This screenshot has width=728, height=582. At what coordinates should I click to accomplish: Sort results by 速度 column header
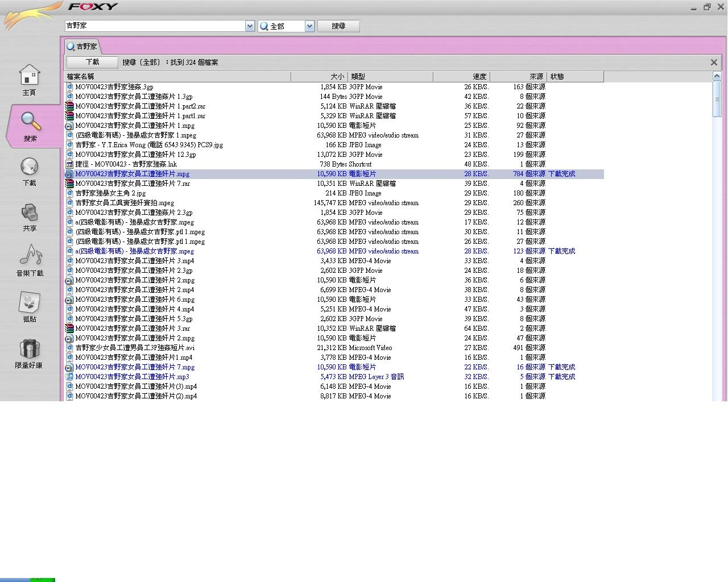click(461, 77)
